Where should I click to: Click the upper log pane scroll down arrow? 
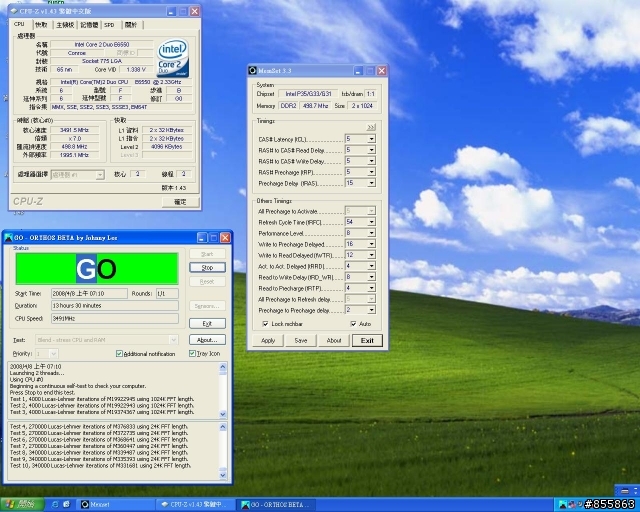223,414
